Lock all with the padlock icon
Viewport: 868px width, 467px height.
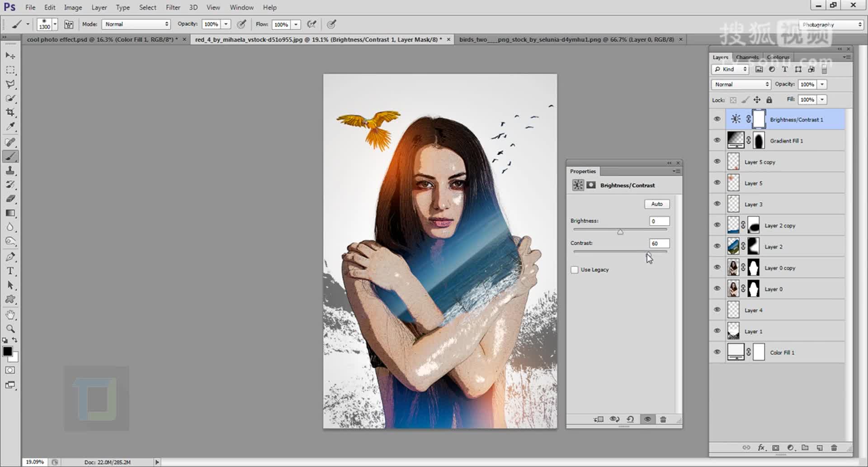769,100
